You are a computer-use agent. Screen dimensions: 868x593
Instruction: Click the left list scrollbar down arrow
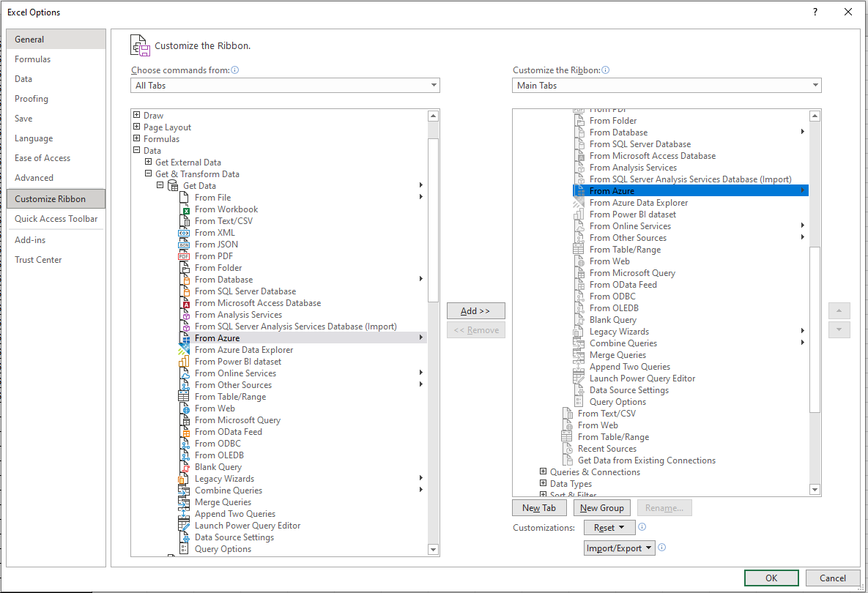tap(434, 550)
